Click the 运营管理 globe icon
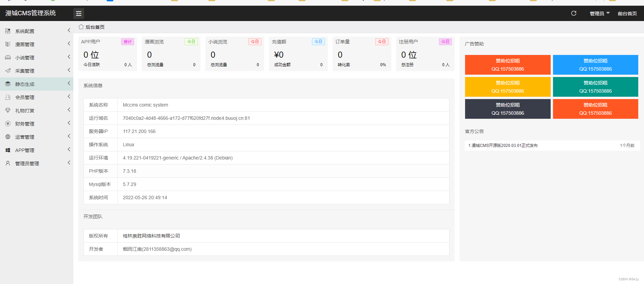Screen dimensions: 644x284 [x=8, y=137]
